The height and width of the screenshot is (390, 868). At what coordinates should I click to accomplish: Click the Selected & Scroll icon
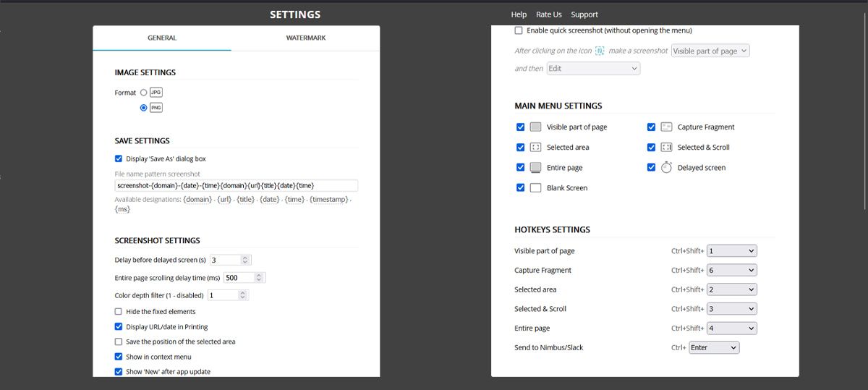tap(666, 147)
